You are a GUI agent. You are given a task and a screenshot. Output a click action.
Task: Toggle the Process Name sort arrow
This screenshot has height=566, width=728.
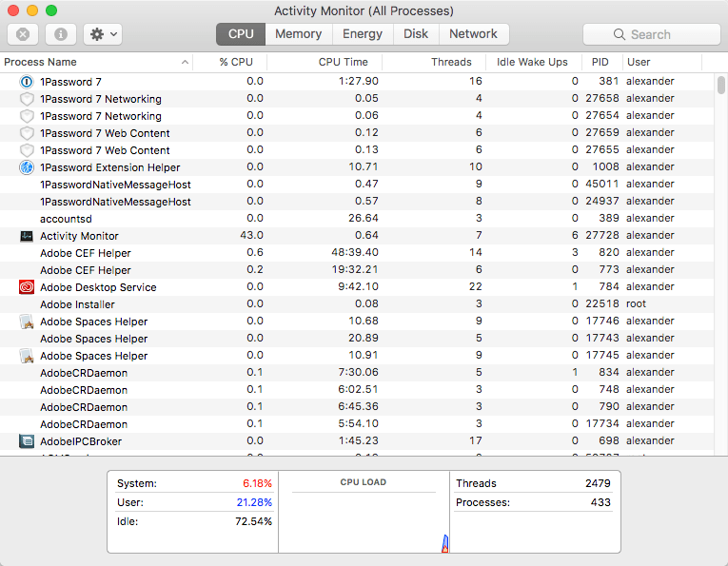185,62
